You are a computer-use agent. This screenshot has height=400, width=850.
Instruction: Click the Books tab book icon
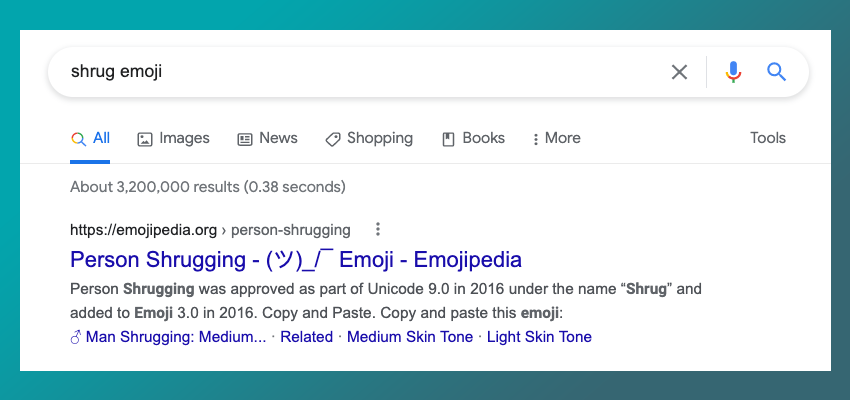(448, 139)
